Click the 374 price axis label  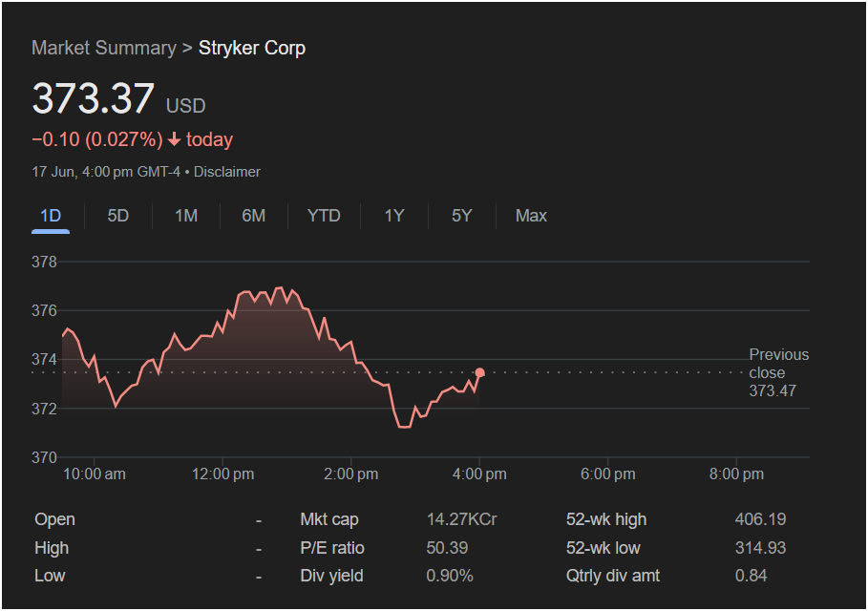click(x=44, y=360)
